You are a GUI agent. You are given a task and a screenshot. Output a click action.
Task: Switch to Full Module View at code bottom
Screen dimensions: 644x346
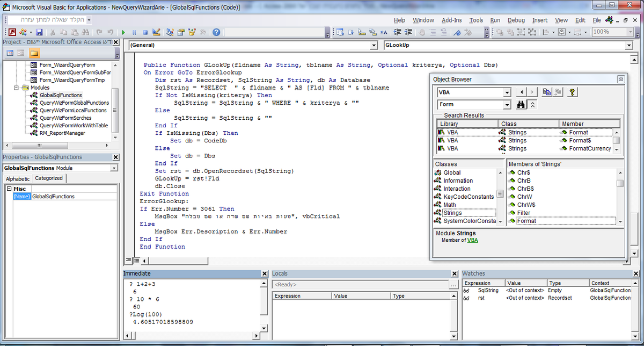(136, 261)
